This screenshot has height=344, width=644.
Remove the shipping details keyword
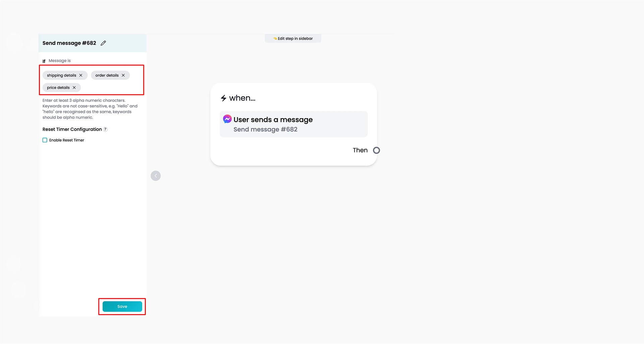point(81,76)
